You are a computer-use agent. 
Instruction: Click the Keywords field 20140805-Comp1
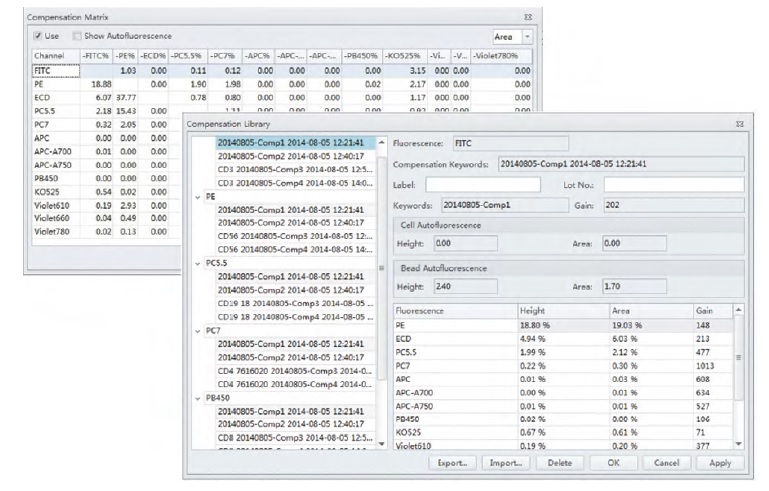click(505, 206)
